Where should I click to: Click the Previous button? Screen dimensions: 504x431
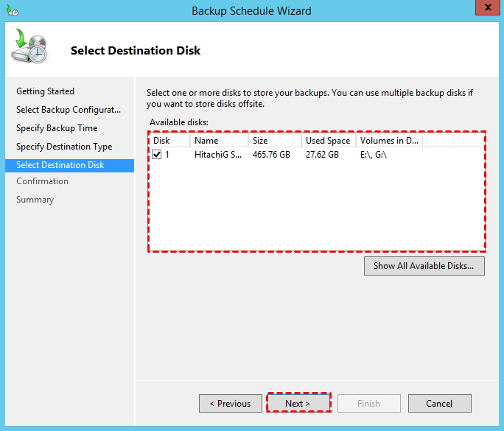point(230,403)
